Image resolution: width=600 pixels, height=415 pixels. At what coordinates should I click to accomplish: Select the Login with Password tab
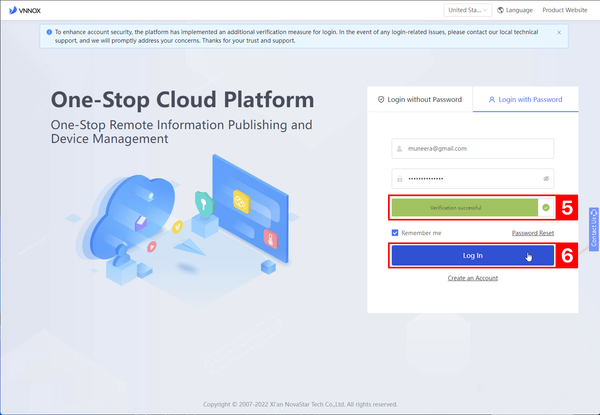pyautogui.click(x=525, y=100)
